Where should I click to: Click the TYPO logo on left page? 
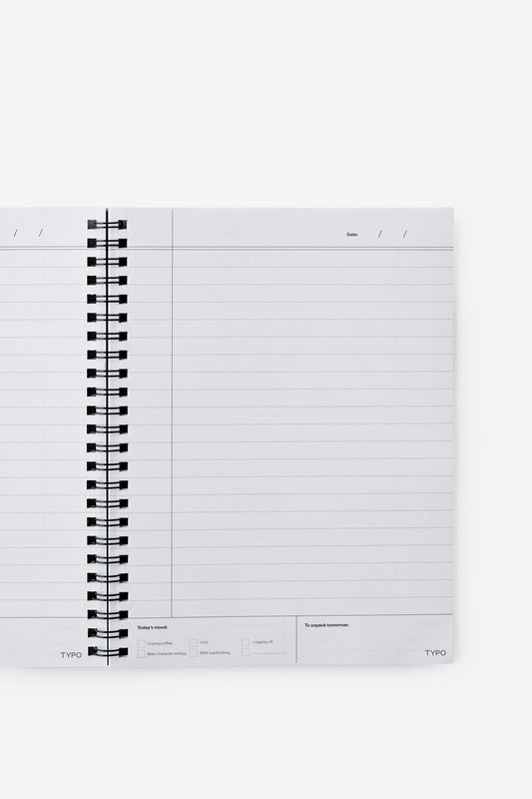coord(71,655)
